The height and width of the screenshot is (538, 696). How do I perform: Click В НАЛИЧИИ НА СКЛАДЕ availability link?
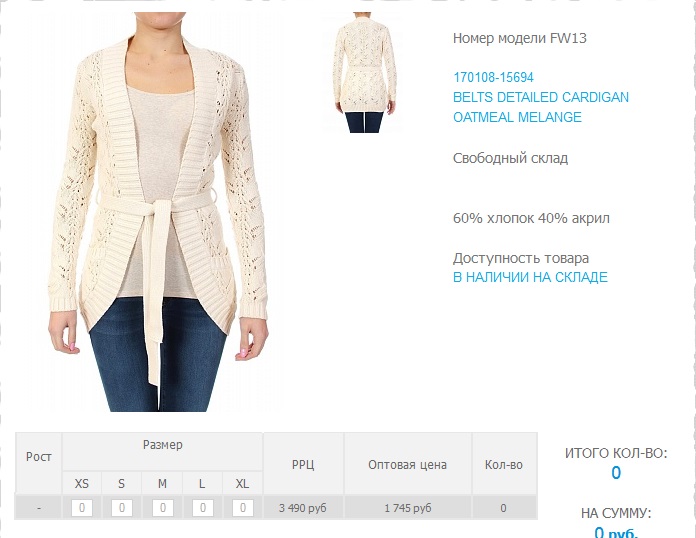[x=530, y=277]
